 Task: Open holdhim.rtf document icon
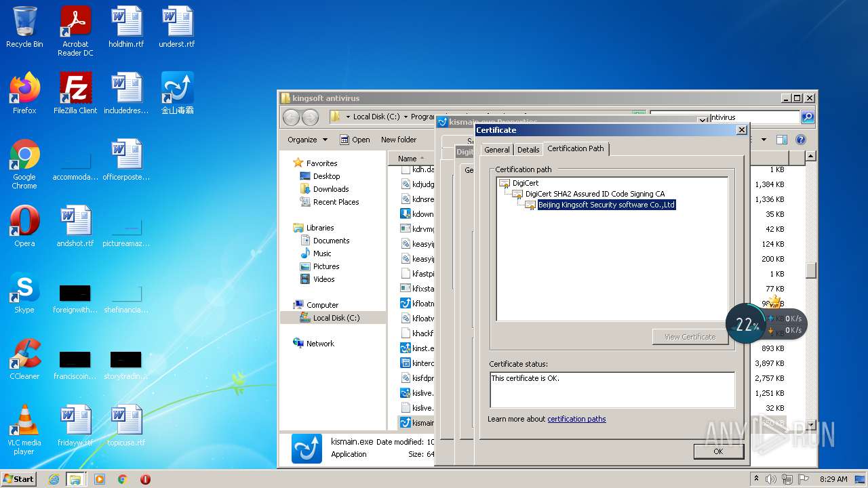(x=126, y=27)
